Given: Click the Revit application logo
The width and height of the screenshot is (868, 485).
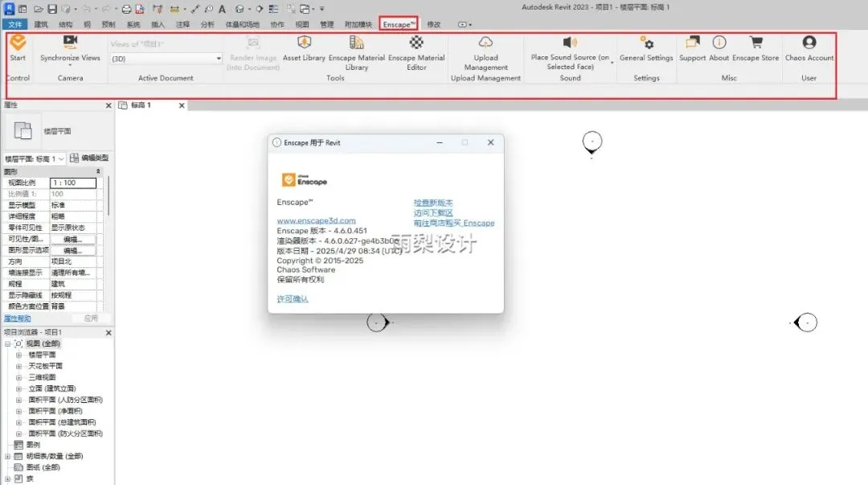Looking at the screenshot, I should click(9, 8).
